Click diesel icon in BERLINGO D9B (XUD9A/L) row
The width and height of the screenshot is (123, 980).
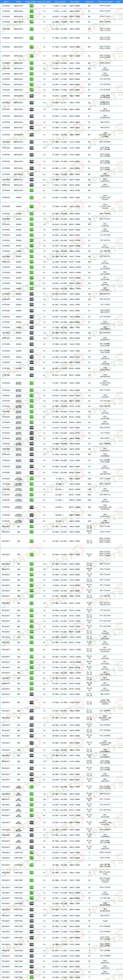click(x=32, y=135)
